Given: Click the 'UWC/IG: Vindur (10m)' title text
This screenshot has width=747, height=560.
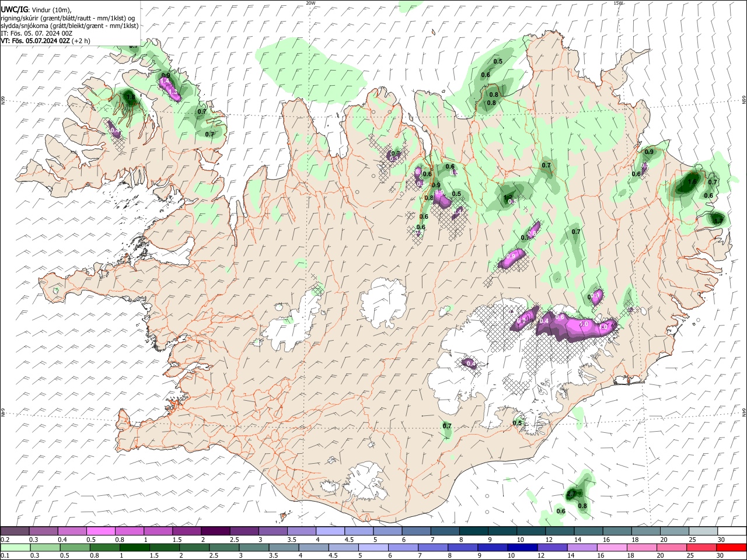Looking at the screenshot, I should tap(36, 9).
